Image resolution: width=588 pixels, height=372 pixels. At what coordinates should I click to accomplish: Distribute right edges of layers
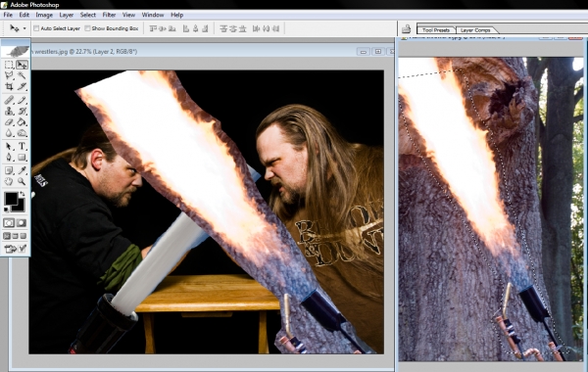[x=275, y=28]
